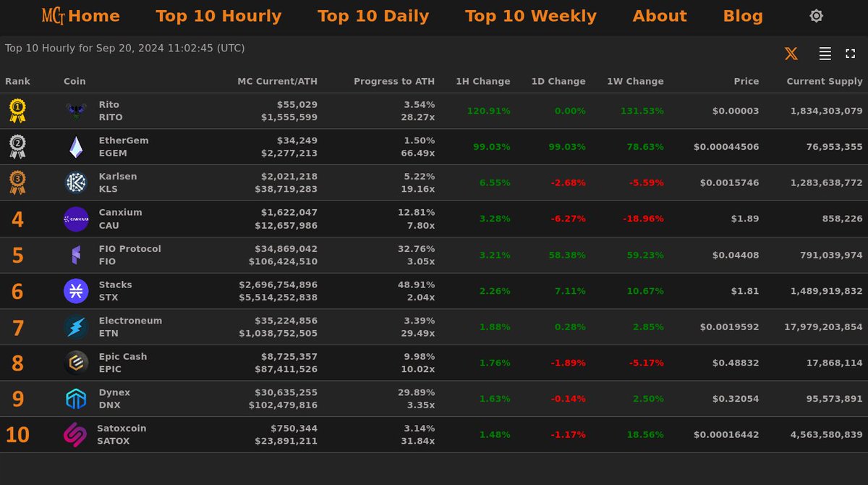The width and height of the screenshot is (868, 485).
Task: Open the About page
Action: click(660, 16)
